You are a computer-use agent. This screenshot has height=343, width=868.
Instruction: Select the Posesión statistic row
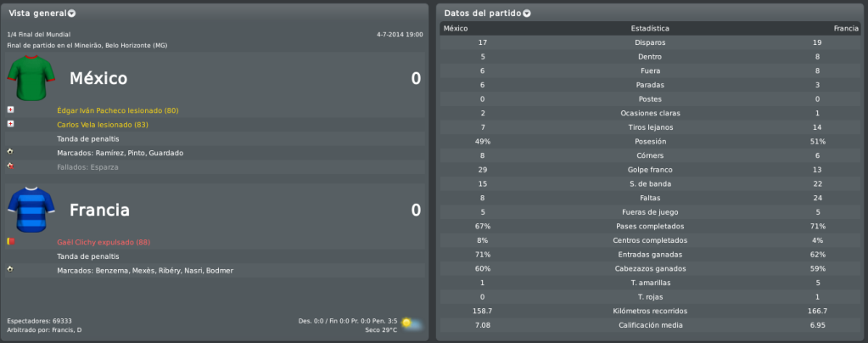[650, 141]
